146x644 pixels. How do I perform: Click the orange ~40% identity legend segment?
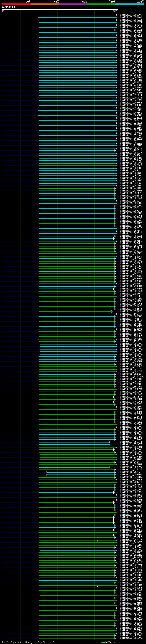[45, 4]
